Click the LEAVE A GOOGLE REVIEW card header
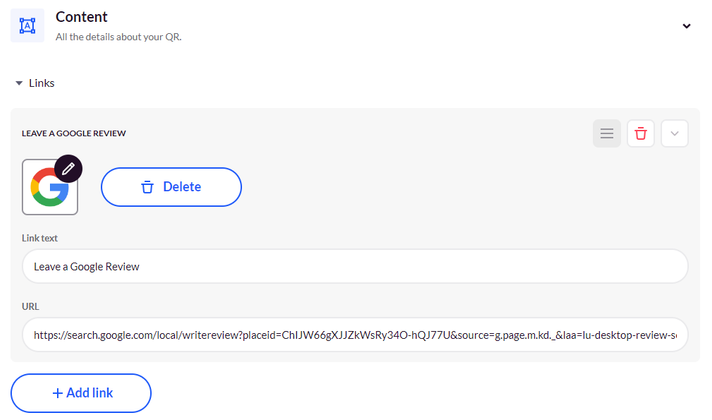 click(74, 133)
